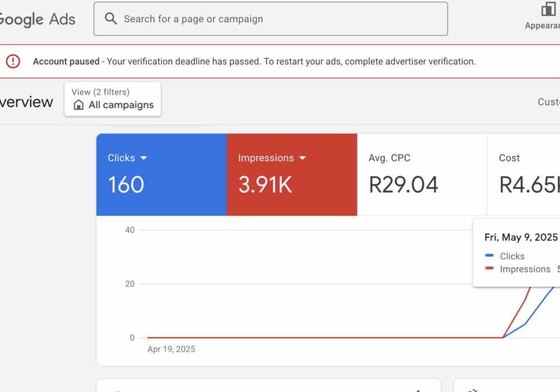Open the 'View (2 filters)' All campaigns selector
This screenshot has height=392, width=560.
point(113,99)
